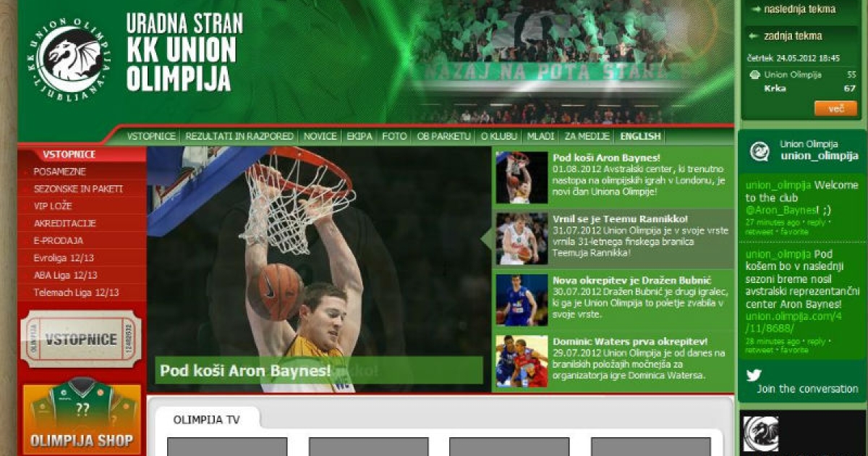Click arrow next to naslednja tekma

[x=756, y=9]
